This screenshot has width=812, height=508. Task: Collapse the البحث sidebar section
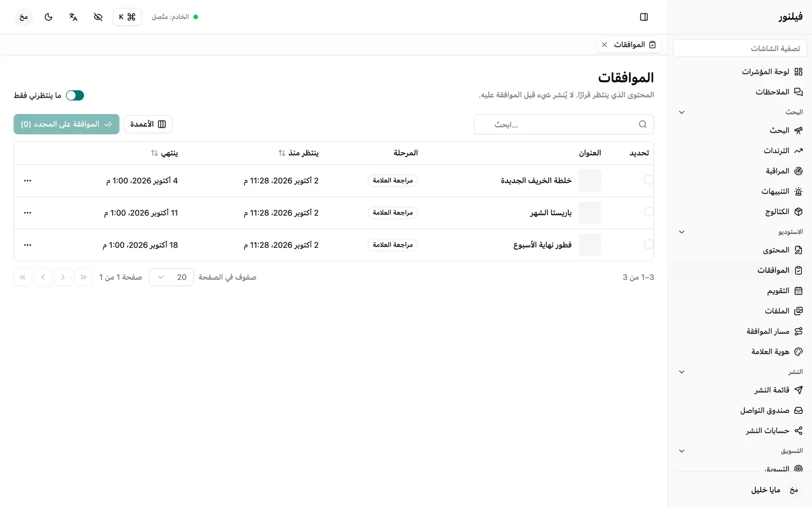click(x=682, y=112)
